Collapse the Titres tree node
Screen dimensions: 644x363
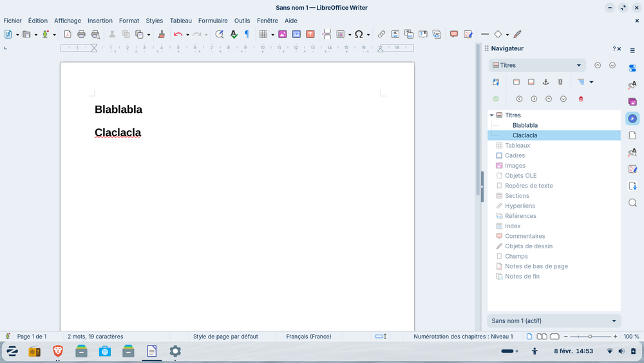pos(492,115)
